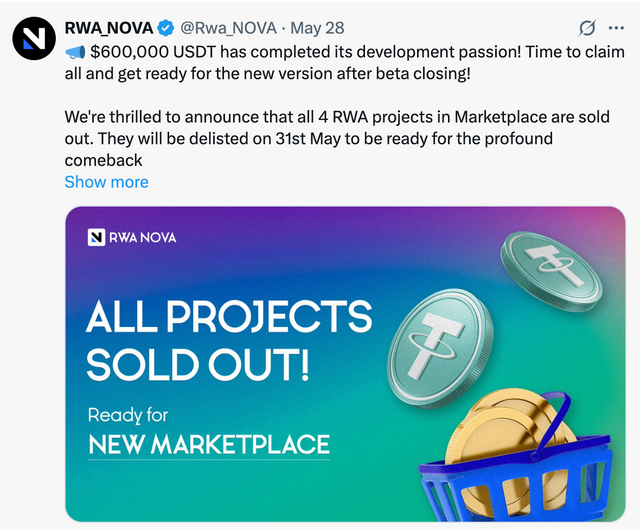The image size is (640, 530).
Task: Open the Grok slashed-circle icon
Action: pos(587,28)
